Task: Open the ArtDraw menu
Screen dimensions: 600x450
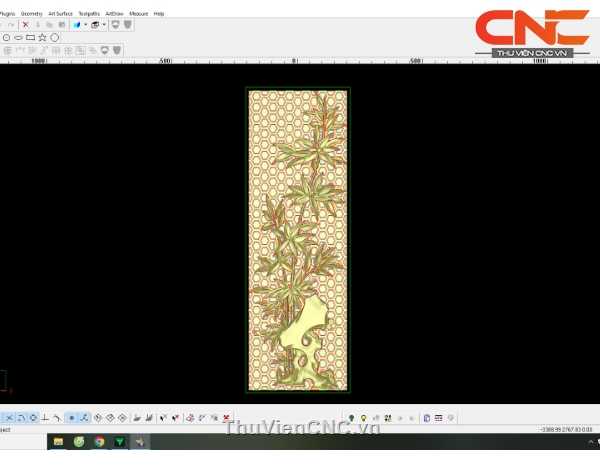Action: click(115, 13)
